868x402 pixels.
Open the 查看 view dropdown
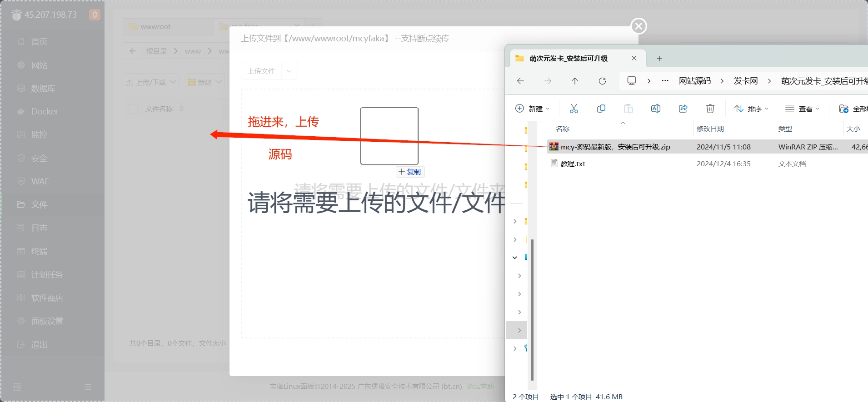(802, 109)
